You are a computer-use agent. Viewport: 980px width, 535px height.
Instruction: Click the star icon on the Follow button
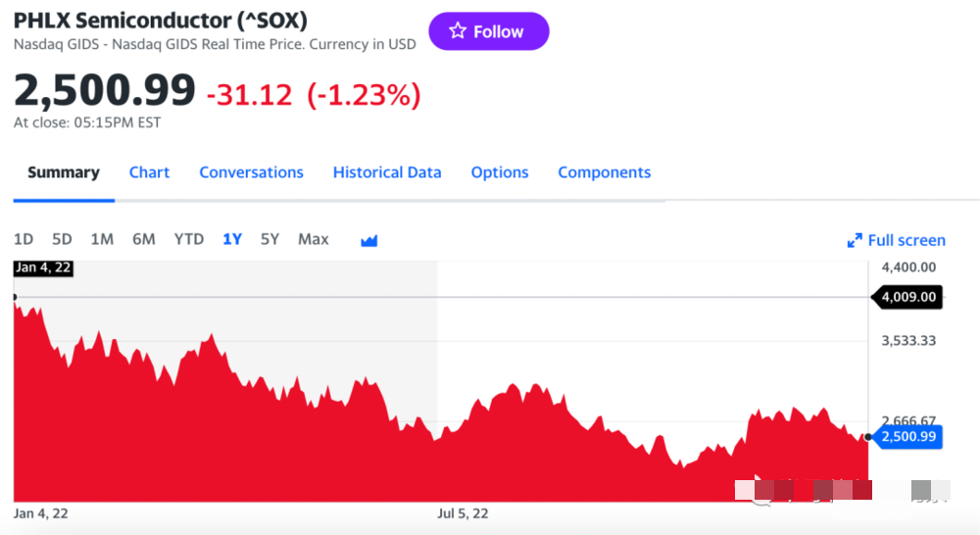tap(458, 30)
